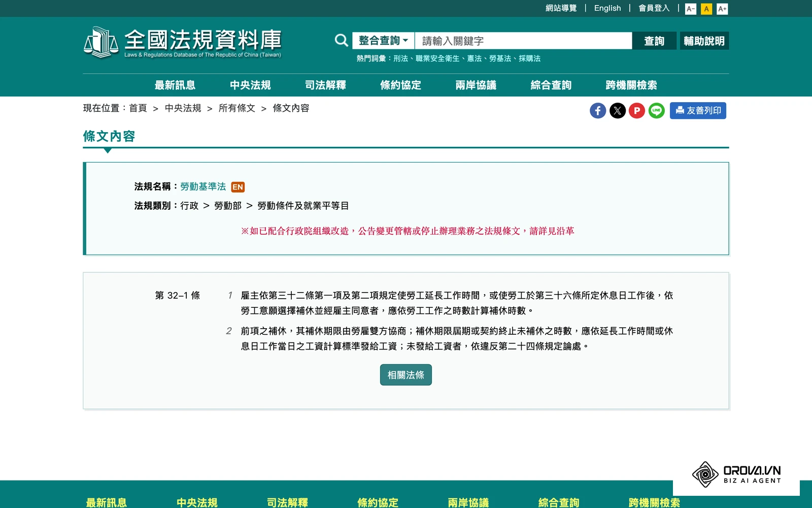Viewport: 812px width, 508px height.
Task: Open 條約協定 in the top navigation
Action: click(400, 85)
